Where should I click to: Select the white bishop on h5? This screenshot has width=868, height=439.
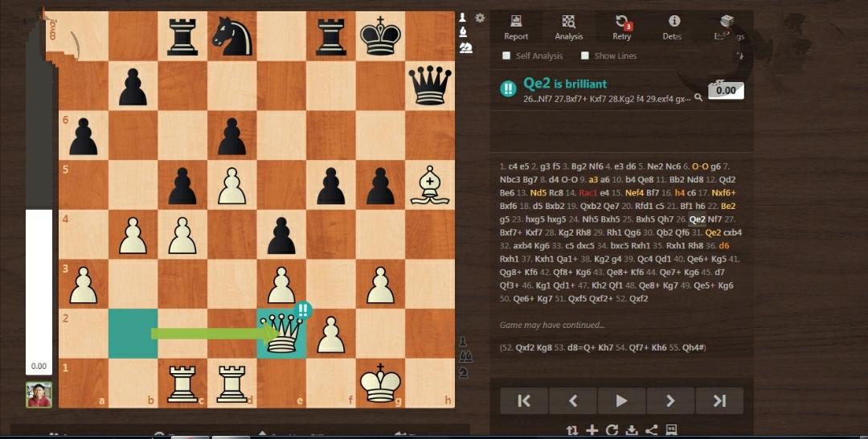(430, 185)
